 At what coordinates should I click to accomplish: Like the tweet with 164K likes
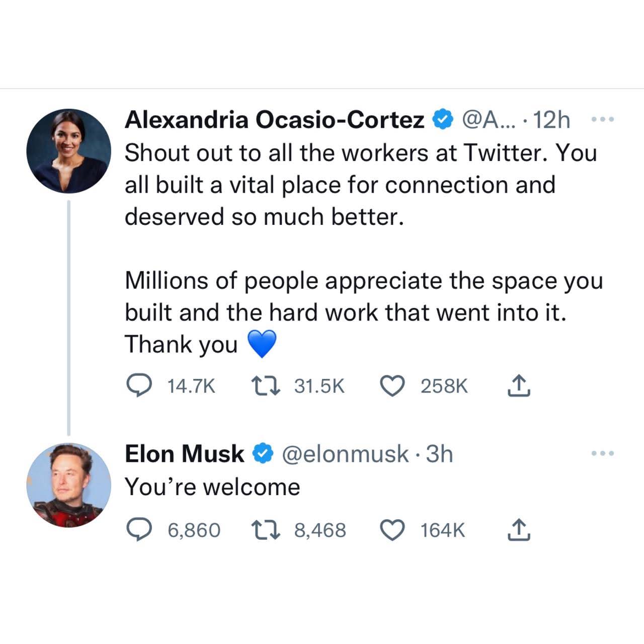392,530
